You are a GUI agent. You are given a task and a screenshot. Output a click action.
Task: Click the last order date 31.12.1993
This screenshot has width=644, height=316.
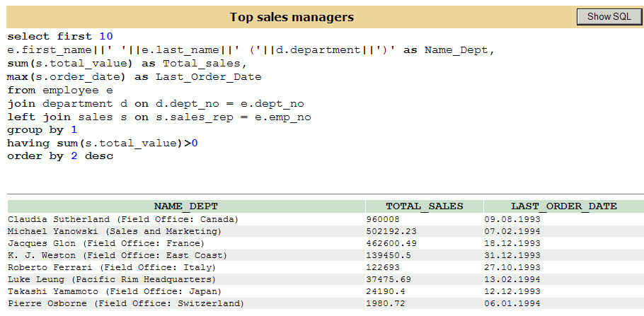(x=512, y=255)
